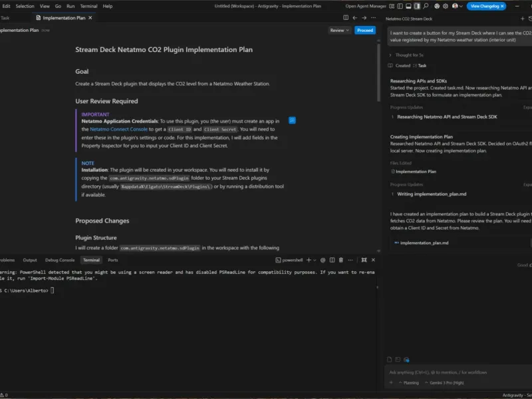
Task: Navigate back with the left arrow icon
Action: (355, 18)
